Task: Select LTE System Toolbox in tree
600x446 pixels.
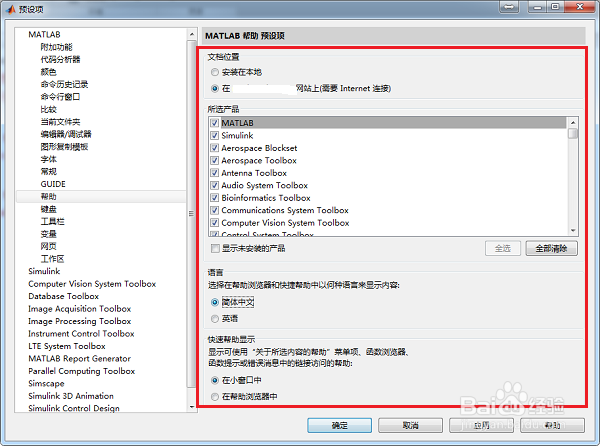Action: [x=67, y=346]
